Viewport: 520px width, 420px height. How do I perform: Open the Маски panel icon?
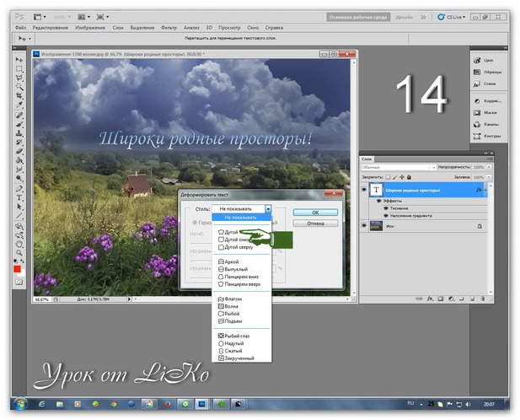(477, 112)
